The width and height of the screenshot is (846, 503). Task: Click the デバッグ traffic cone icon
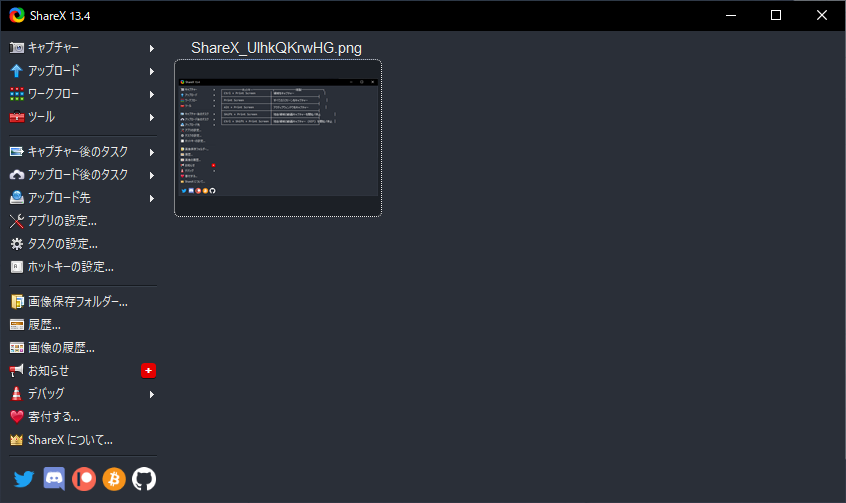(17, 394)
